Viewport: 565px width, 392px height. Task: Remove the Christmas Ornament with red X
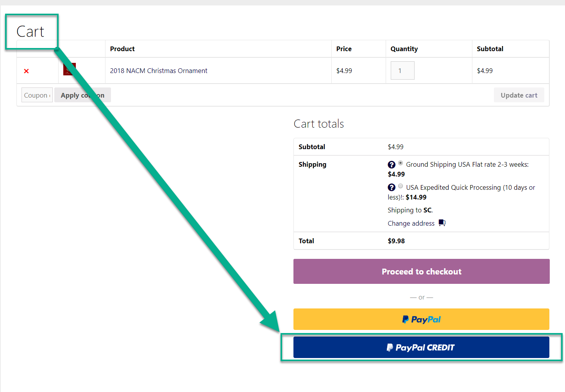click(x=26, y=71)
